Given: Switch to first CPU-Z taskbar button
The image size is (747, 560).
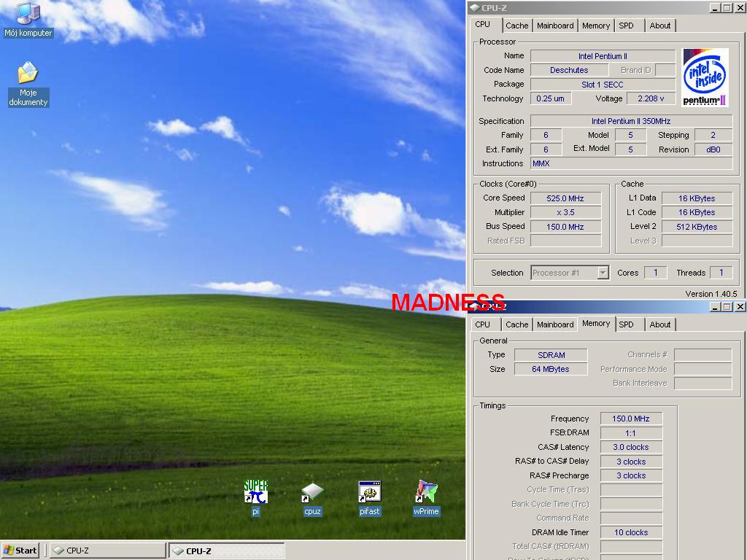Looking at the screenshot, I should tap(108, 551).
